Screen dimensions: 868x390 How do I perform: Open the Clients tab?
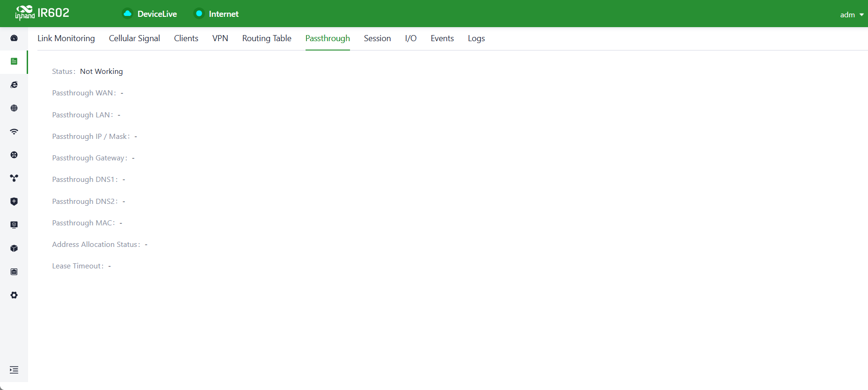(186, 38)
